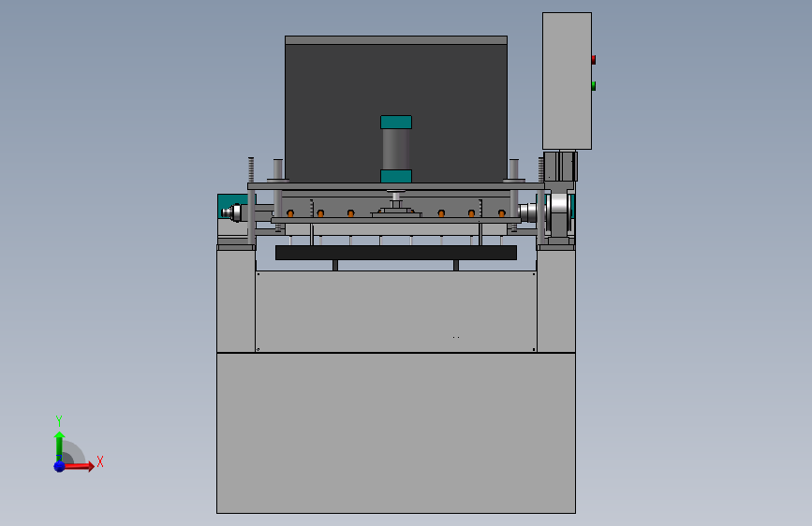Pick the leftmost orange fitting on the rail
This screenshot has width=812, height=526.
[290, 213]
